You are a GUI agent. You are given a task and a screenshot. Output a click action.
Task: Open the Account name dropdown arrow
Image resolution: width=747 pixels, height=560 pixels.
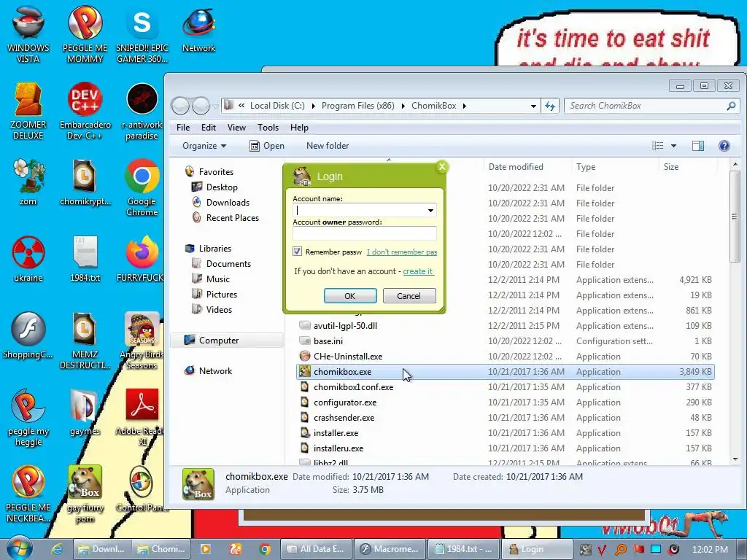430,210
